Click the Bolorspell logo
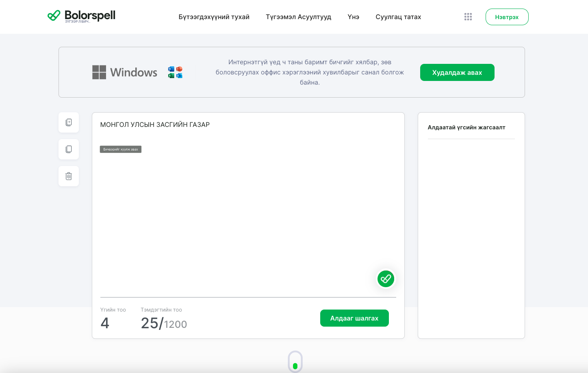This screenshot has height=373, width=588. (x=82, y=16)
